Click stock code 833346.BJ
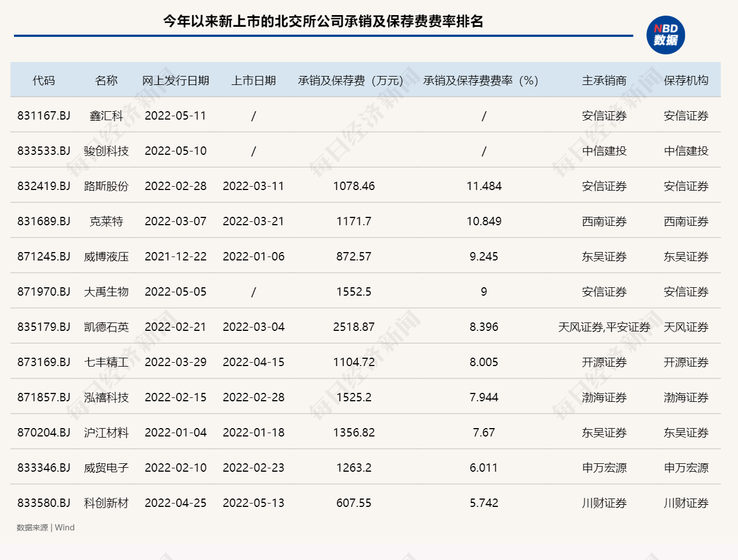Image resolution: width=738 pixels, height=560 pixels. 44,468
